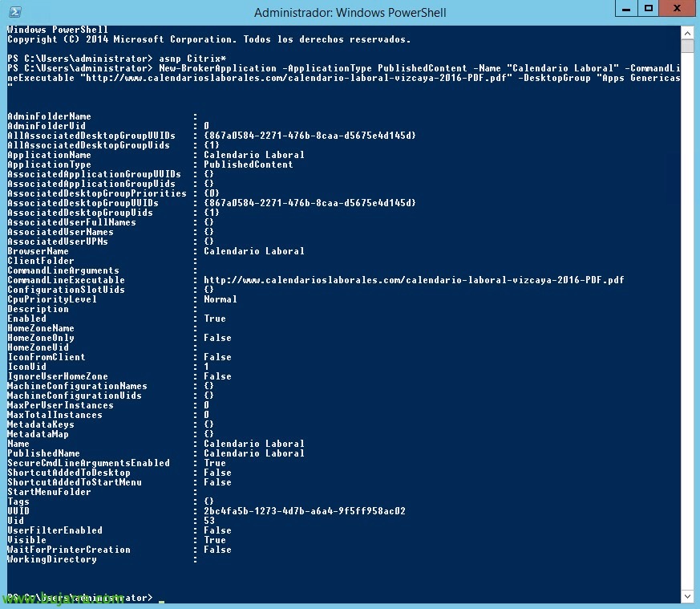Image resolution: width=700 pixels, height=609 pixels.
Task: Click the Uid value 53
Action: pos(209,521)
